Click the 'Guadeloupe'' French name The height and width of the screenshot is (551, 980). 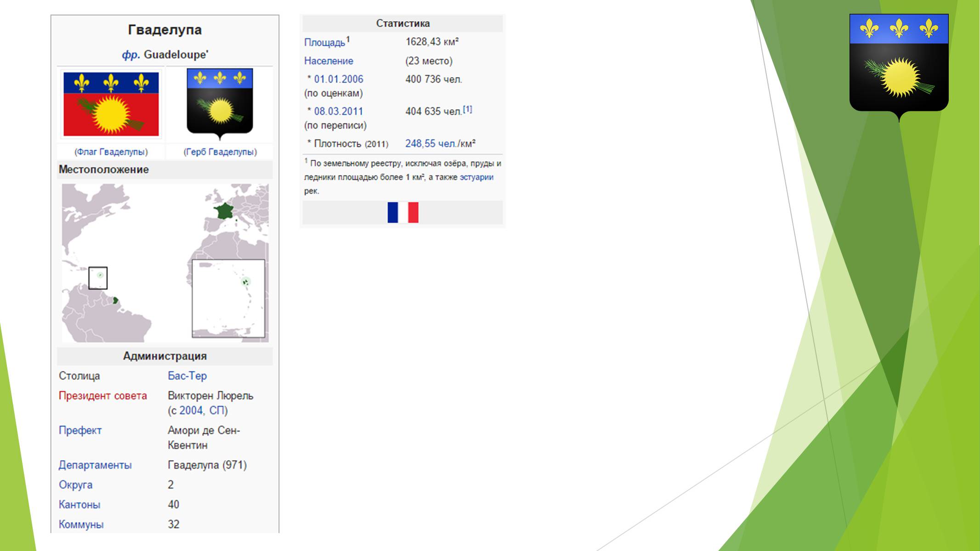point(176,55)
